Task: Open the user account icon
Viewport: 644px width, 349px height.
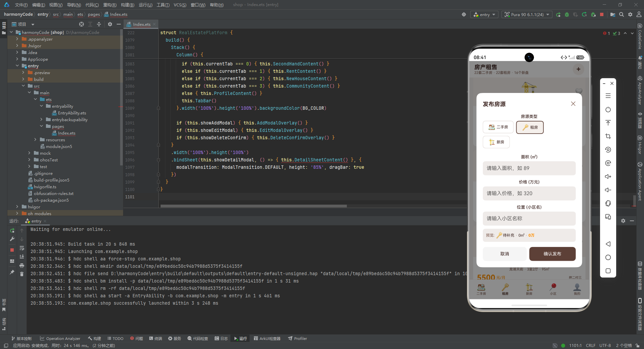Action: (x=639, y=15)
